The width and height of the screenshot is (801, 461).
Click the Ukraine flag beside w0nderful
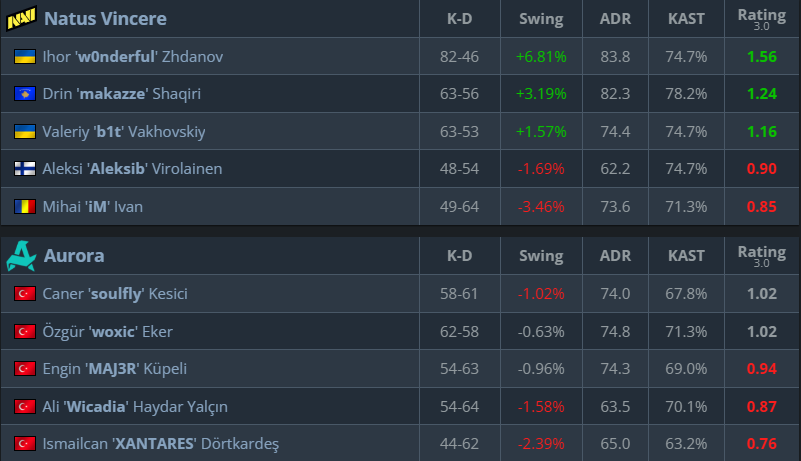(x=24, y=57)
